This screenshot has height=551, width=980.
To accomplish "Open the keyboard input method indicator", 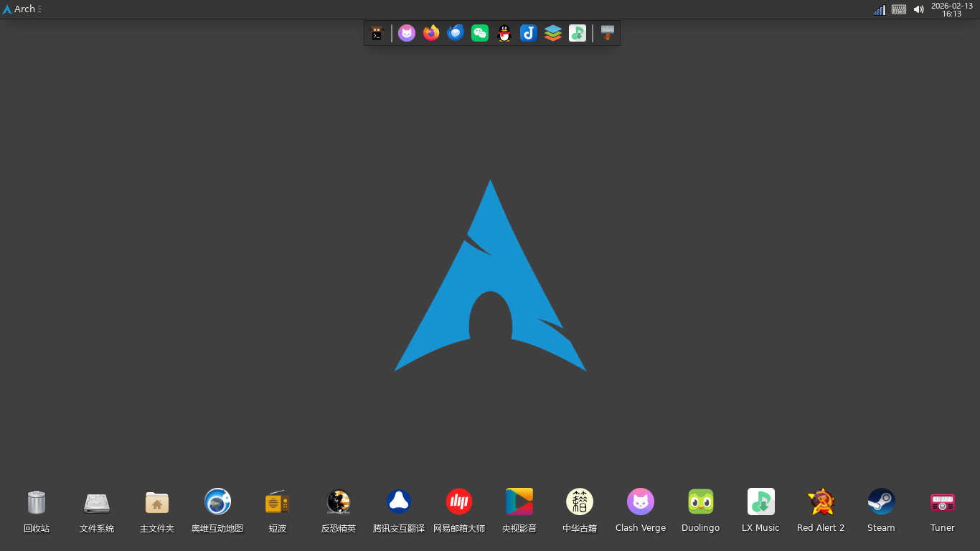I will pyautogui.click(x=899, y=9).
